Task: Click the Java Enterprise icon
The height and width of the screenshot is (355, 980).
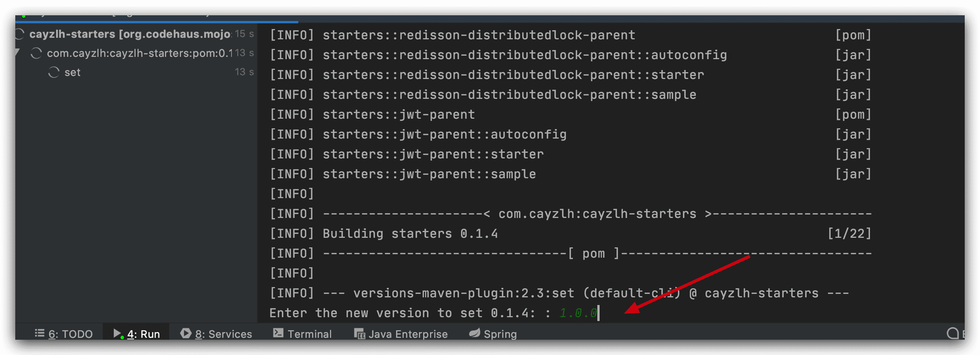Action: point(359,334)
